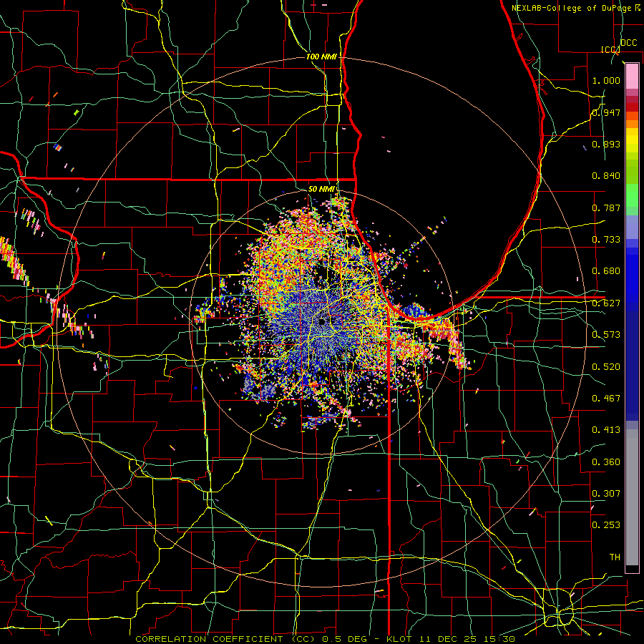The height and width of the screenshot is (644, 644).
Task: Select the 0.787 scale value
Action: pos(606,208)
